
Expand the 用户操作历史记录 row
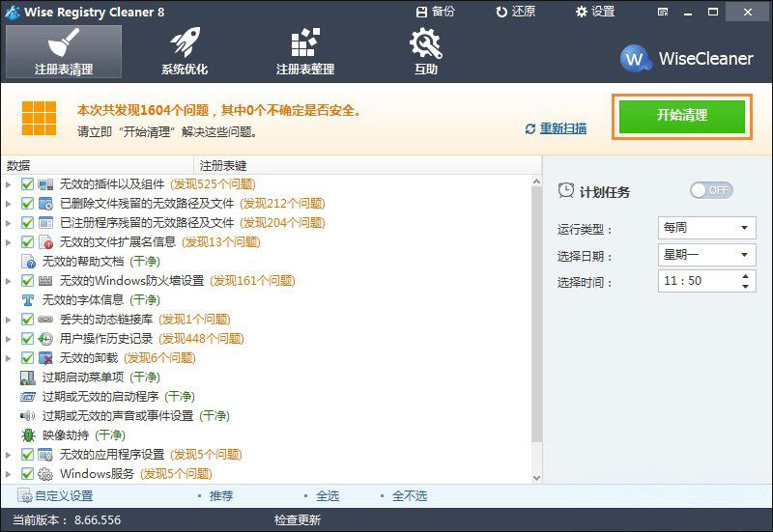pos(9,338)
